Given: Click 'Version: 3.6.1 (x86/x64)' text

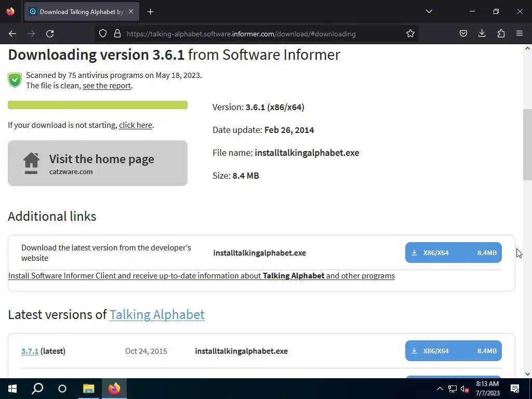Looking at the screenshot, I should [x=259, y=107].
